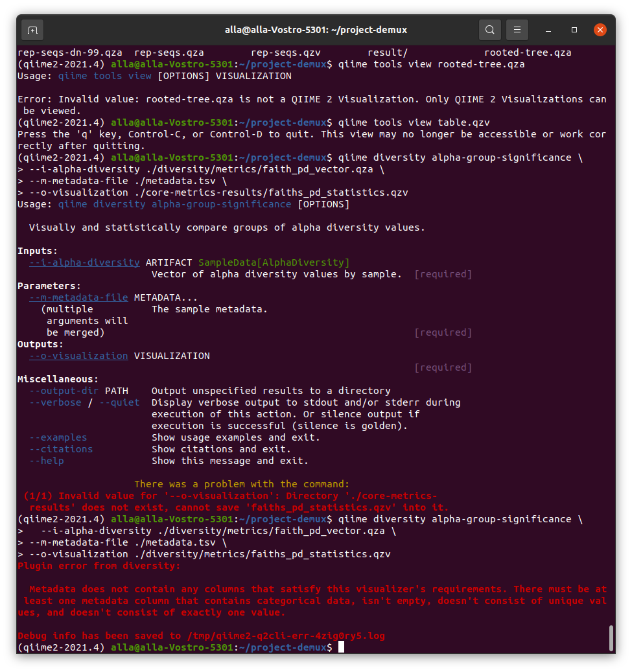Click the underlined --i-alpha-diversity option under Inputs
The image size is (632, 672).
[84, 262]
